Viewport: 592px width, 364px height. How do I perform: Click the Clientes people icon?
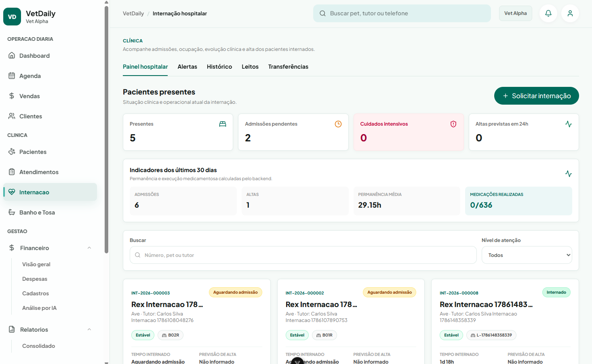coord(12,116)
